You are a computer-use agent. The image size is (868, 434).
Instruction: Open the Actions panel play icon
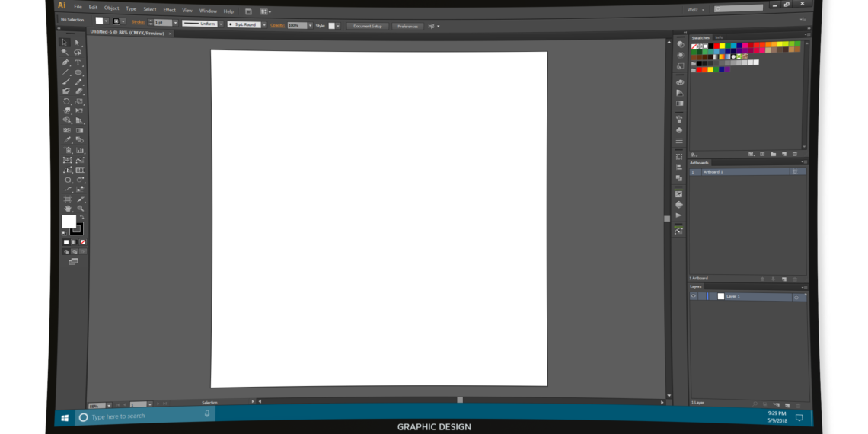(x=678, y=215)
